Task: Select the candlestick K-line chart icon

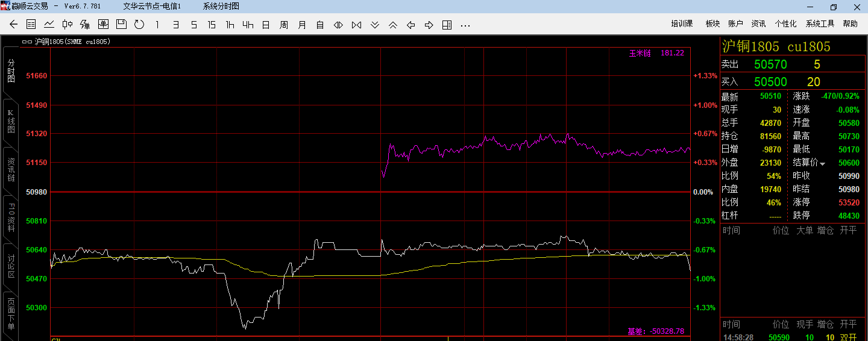Action: click(68, 25)
